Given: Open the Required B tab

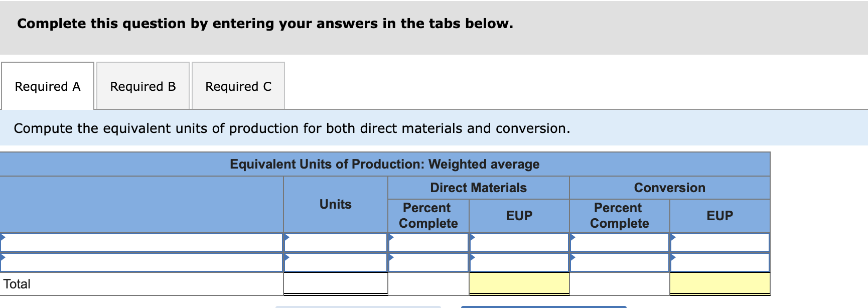Looking at the screenshot, I should click(143, 86).
